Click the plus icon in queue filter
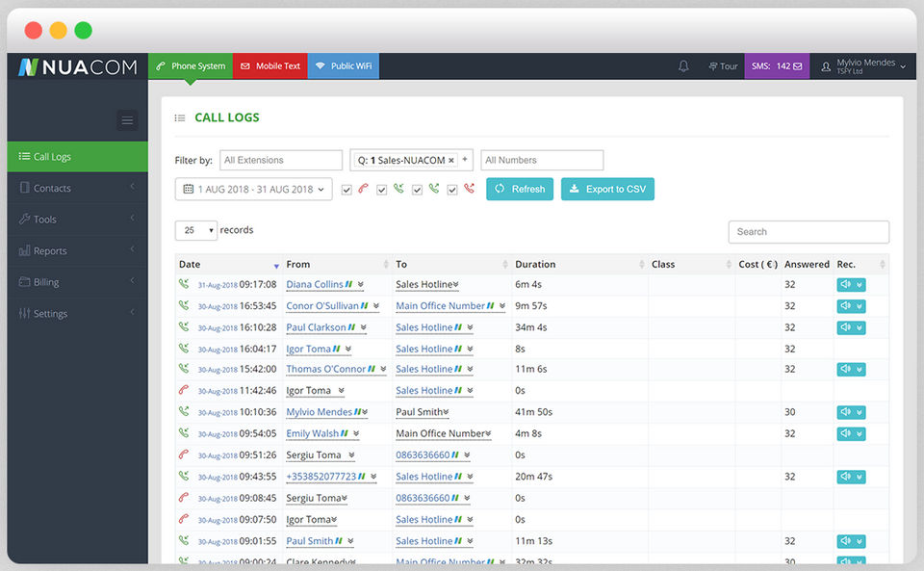 (464, 159)
